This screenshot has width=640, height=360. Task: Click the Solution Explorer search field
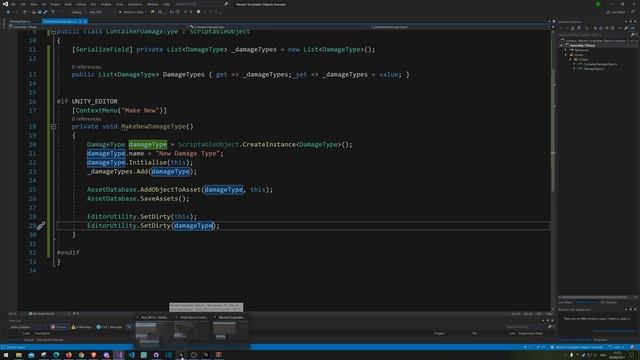coord(594,35)
